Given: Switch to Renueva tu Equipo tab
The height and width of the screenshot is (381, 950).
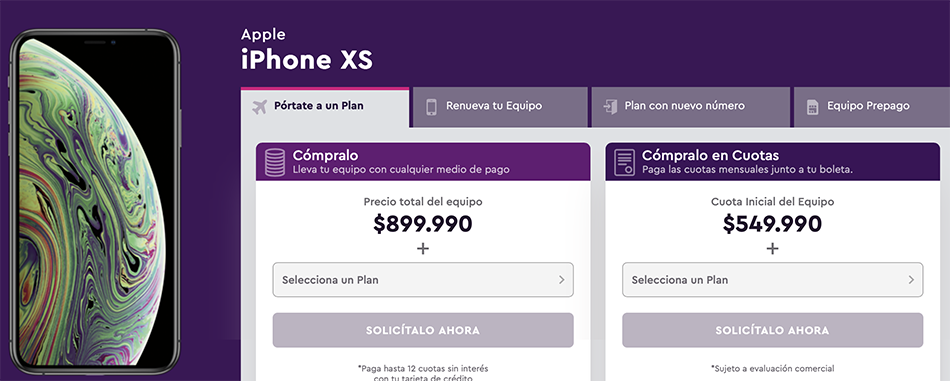Looking at the screenshot, I should pos(500,107).
